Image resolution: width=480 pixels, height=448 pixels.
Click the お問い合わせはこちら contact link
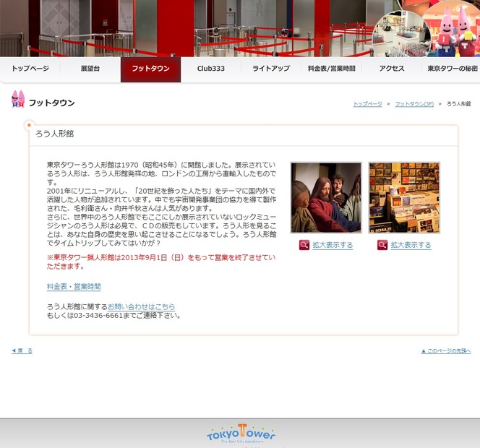[141, 306]
